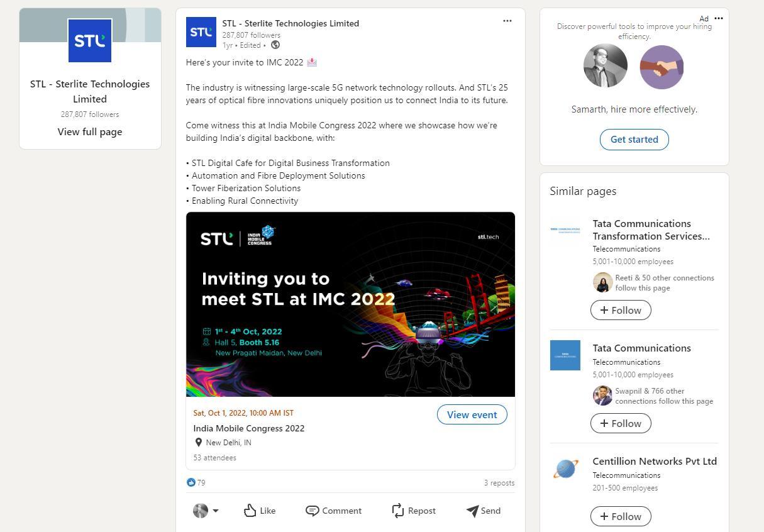
Task: Click the ad's profile photo thumbnail
Action: pos(606,66)
